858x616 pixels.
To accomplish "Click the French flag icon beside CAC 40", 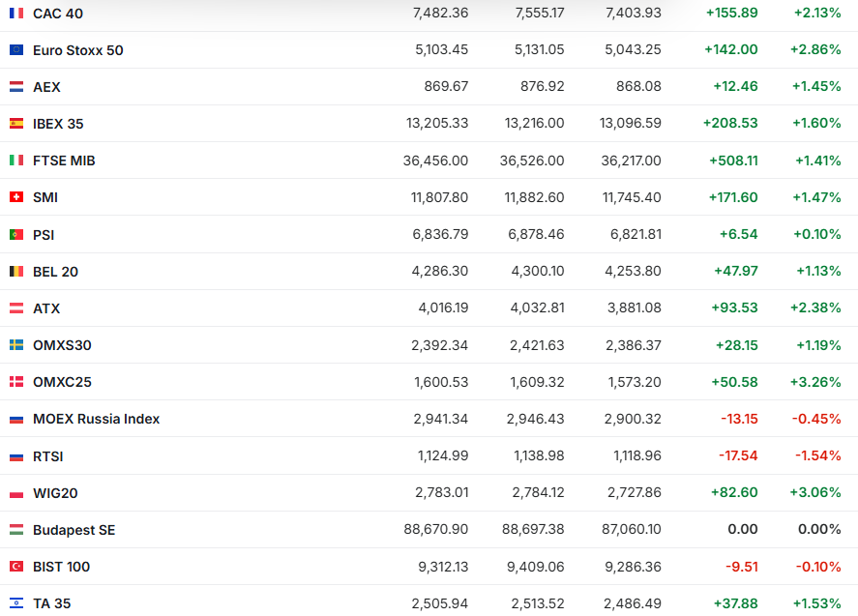I will [x=16, y=14].
